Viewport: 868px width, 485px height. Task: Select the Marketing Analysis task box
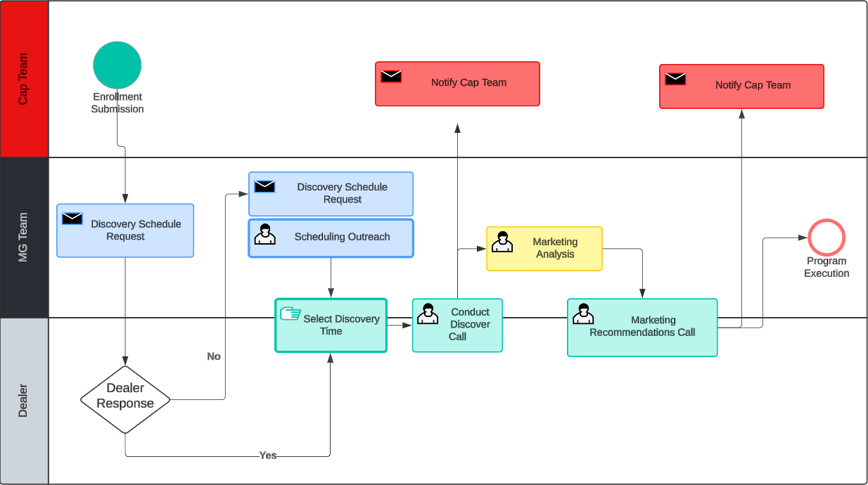coord(544,249)
